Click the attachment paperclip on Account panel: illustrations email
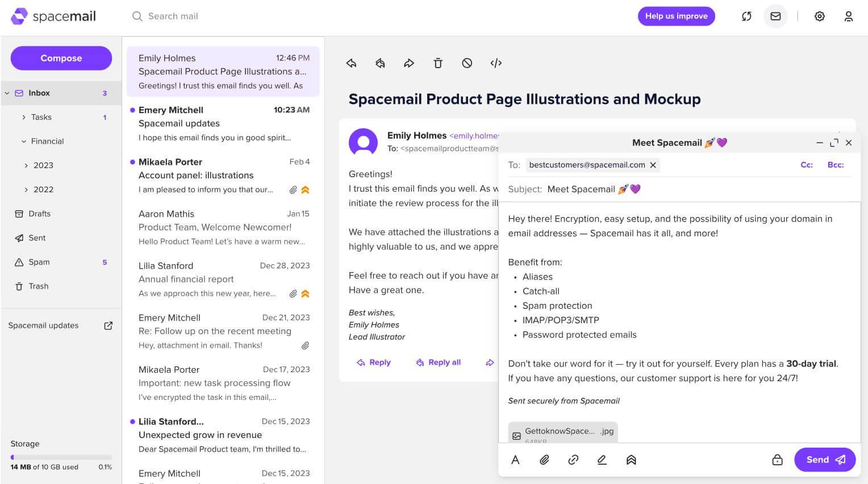The image size is (868, 484). click(x=293, y=190)
